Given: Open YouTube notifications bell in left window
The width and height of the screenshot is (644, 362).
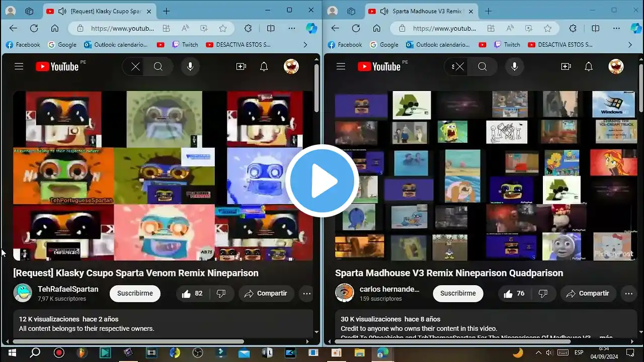Looking at the screenshot, I should click(264, 66).
